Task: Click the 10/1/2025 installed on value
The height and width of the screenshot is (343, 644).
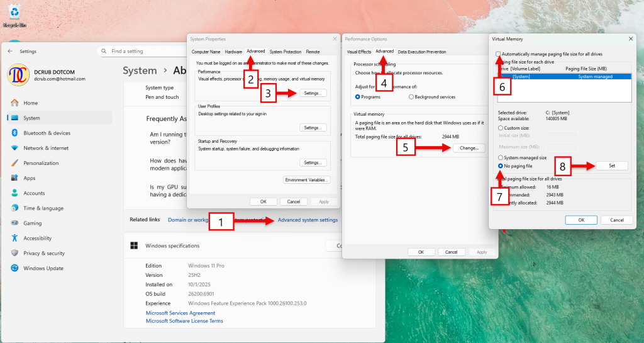Action: pyautogui.click(x=199, y=284)
